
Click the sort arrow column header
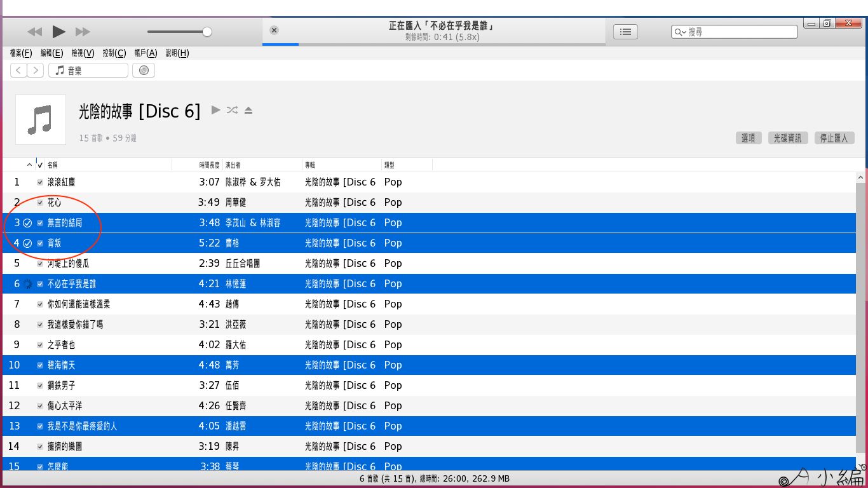[x=29, y=165]
